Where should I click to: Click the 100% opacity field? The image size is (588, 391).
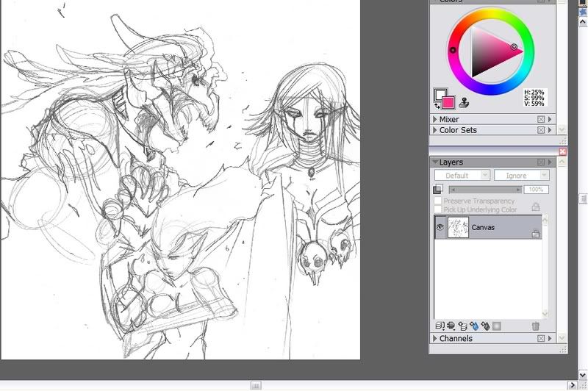537,190
